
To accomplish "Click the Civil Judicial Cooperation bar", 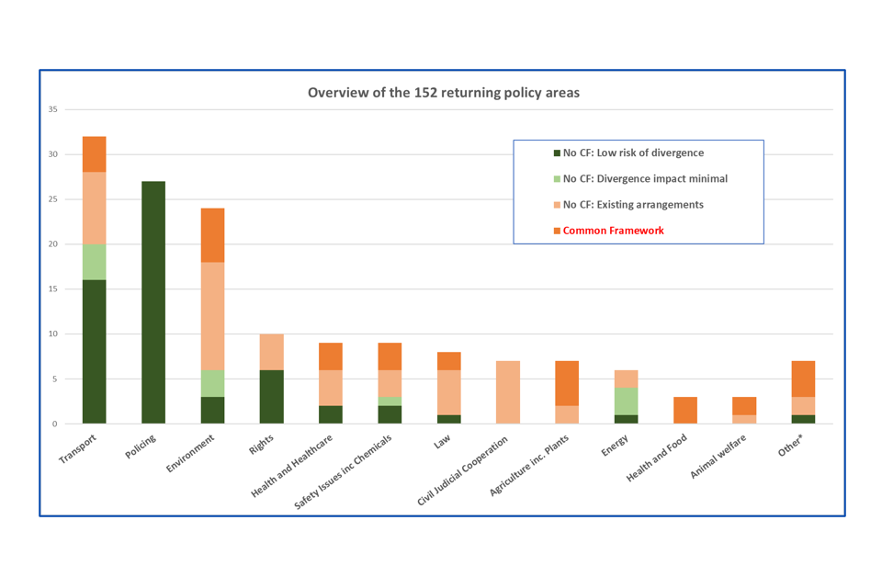I will [x=508, y=392].
